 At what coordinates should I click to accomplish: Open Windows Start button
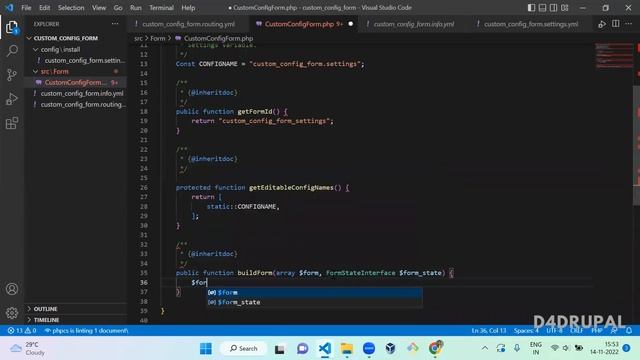(206, 348)
